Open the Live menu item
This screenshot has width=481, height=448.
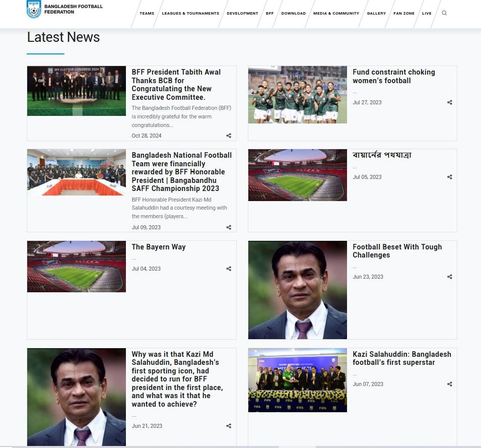(x=427, y=14)
